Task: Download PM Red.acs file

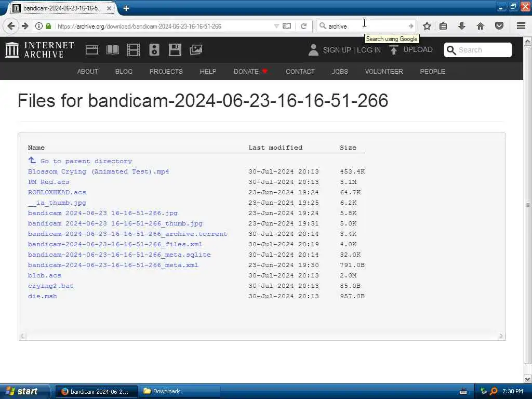Action: click(x=48, y=182)
